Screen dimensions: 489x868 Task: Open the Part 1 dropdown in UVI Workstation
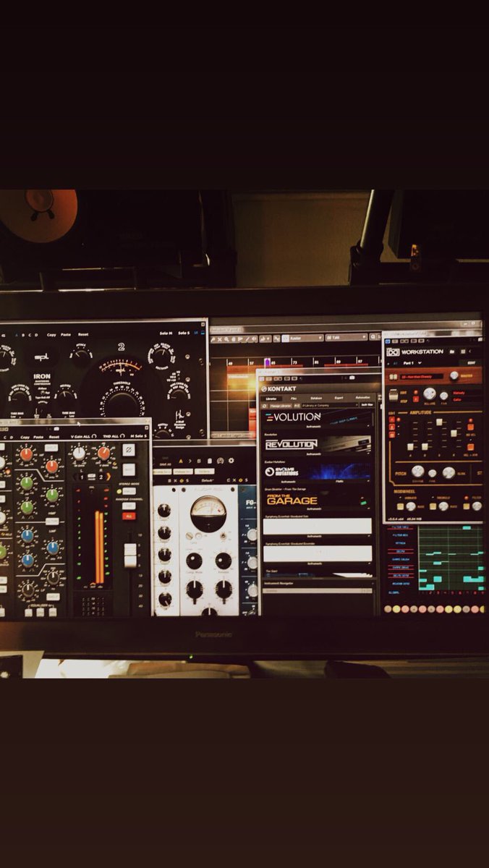[412, 363]
